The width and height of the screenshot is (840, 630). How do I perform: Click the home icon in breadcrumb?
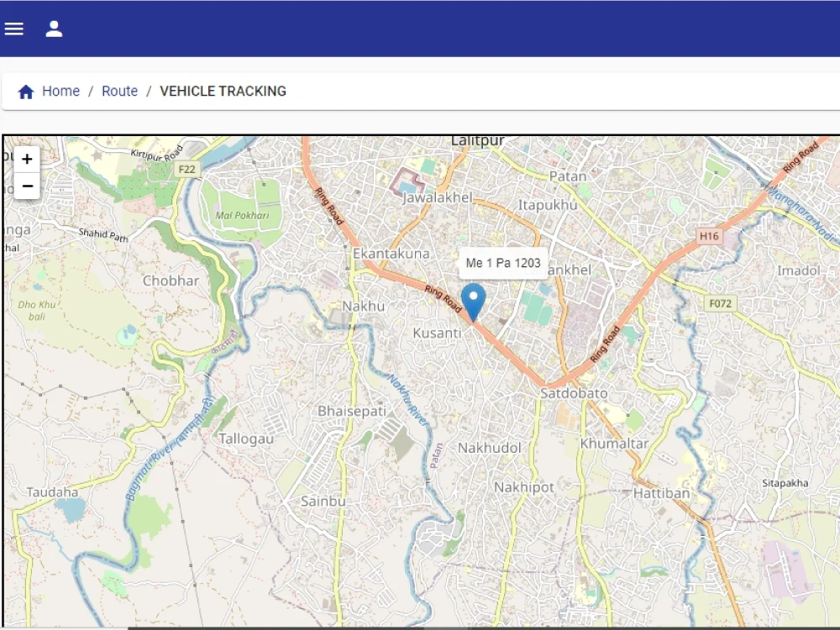[x=26, y=92]
